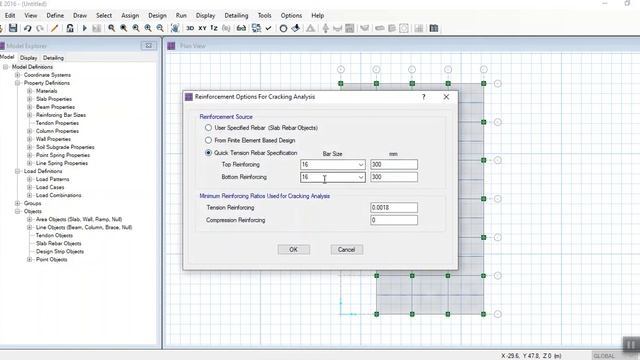640x360 pixels.
Task: Click the zoom-out magnifier before the pan icon
Action: click(x=160, y=28)
